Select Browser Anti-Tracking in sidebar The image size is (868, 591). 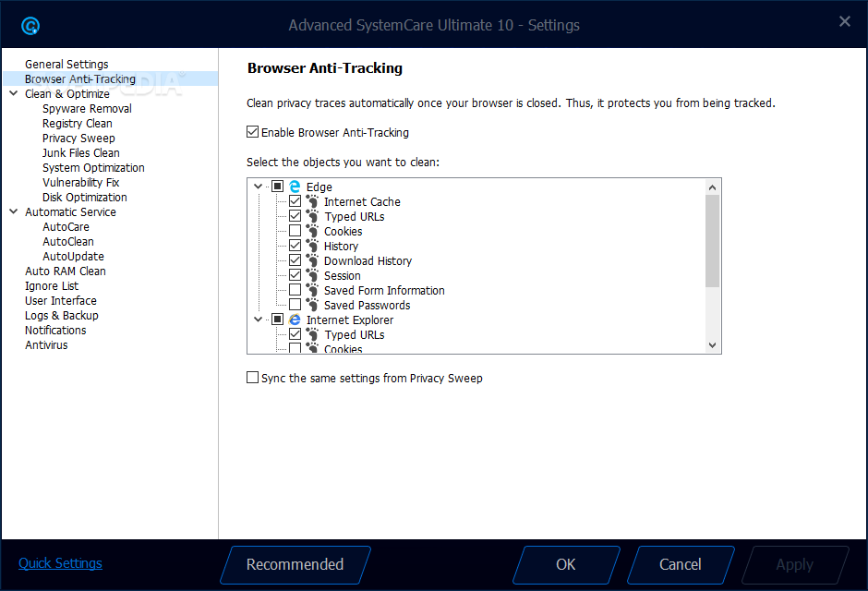(110, 78)
